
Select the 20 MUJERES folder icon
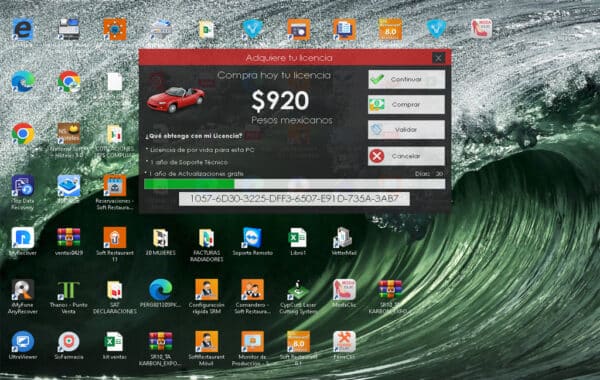point(161,242)
